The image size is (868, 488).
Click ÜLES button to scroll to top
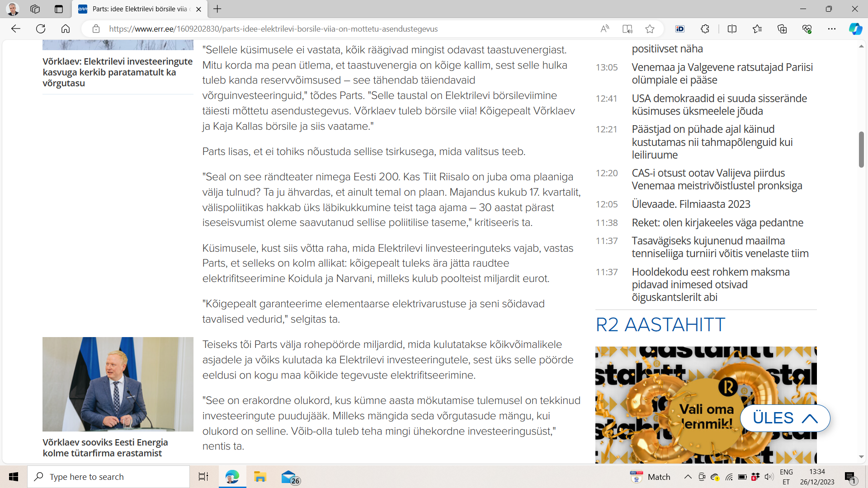click(x=785, y=418)
